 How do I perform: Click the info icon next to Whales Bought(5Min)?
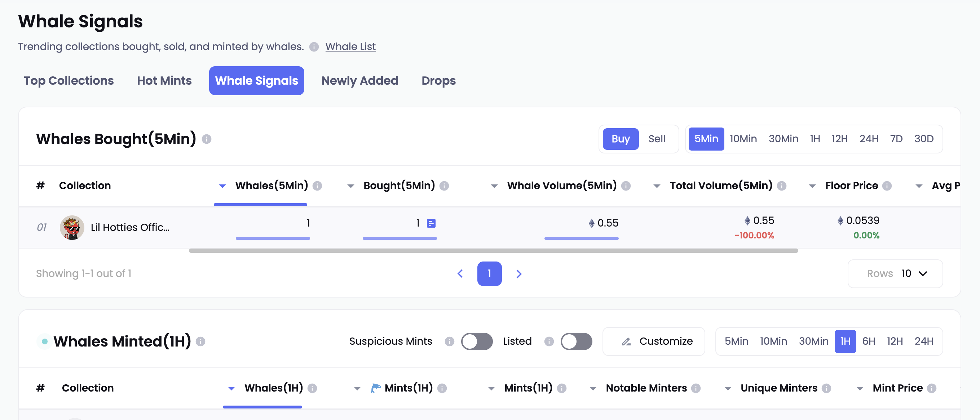click(207, 139)
